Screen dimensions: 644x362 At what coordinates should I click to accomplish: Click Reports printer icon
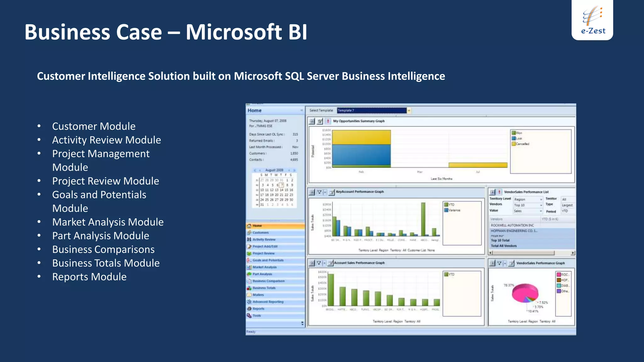click(x=249, y=309)
